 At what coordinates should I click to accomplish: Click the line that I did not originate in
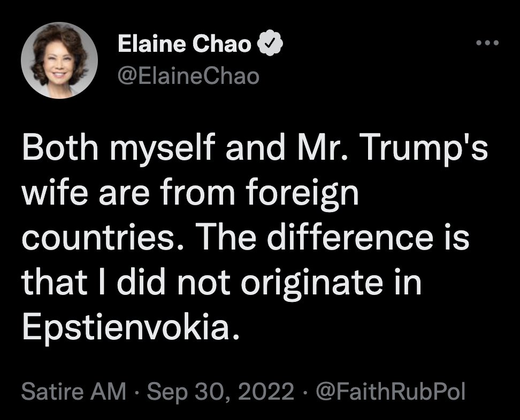click(x=222, y=282)
